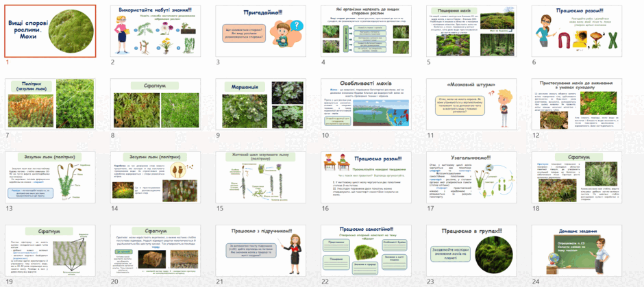Select slide 20 Сфагнум about торф
644x287 pixels.
tap(156, 251)
